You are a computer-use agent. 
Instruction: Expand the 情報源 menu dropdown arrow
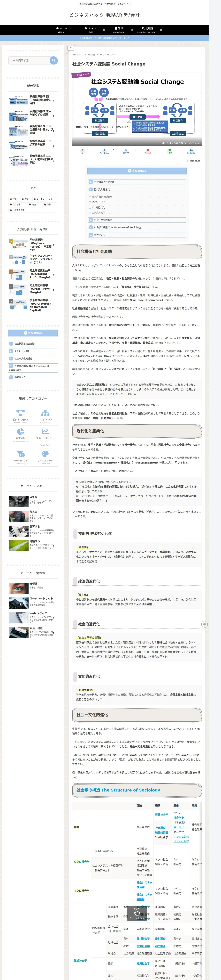(x=161, y=30)
